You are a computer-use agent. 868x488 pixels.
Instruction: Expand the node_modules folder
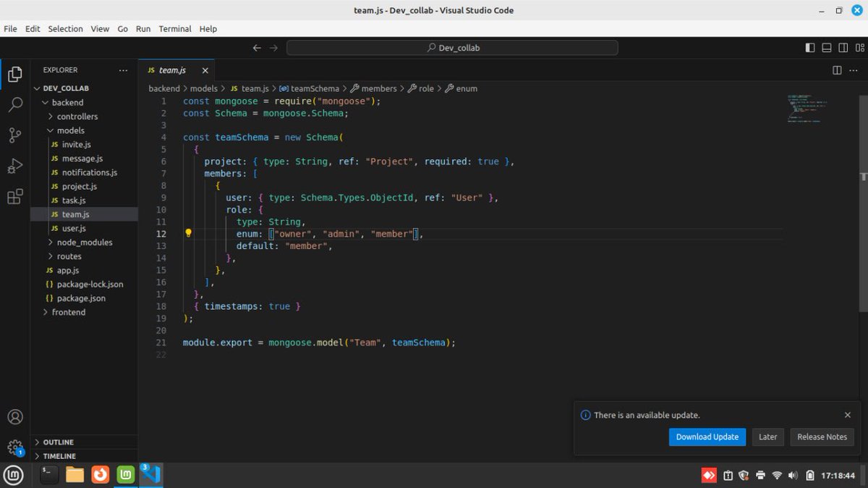(84, 243)
